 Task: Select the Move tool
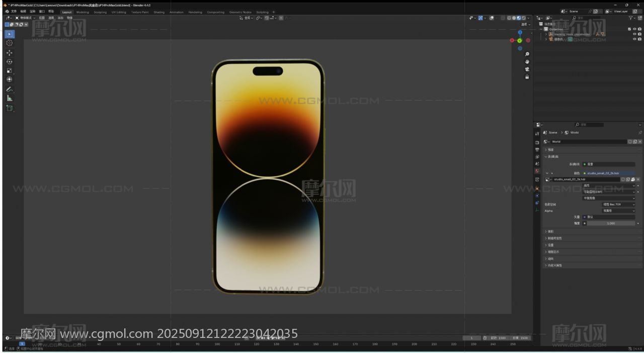pyautogui.click(x=10, y=53)
